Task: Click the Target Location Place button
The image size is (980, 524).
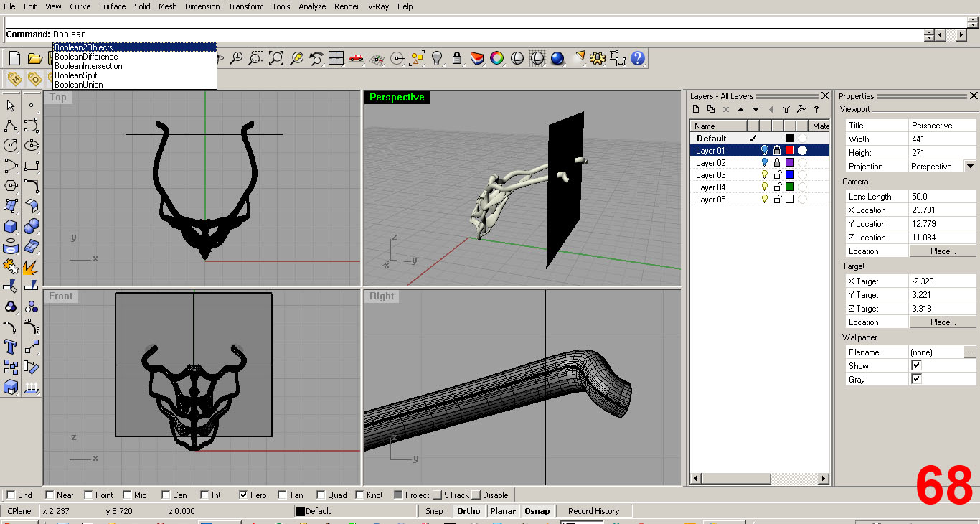Action: click(x=943, y=322)
